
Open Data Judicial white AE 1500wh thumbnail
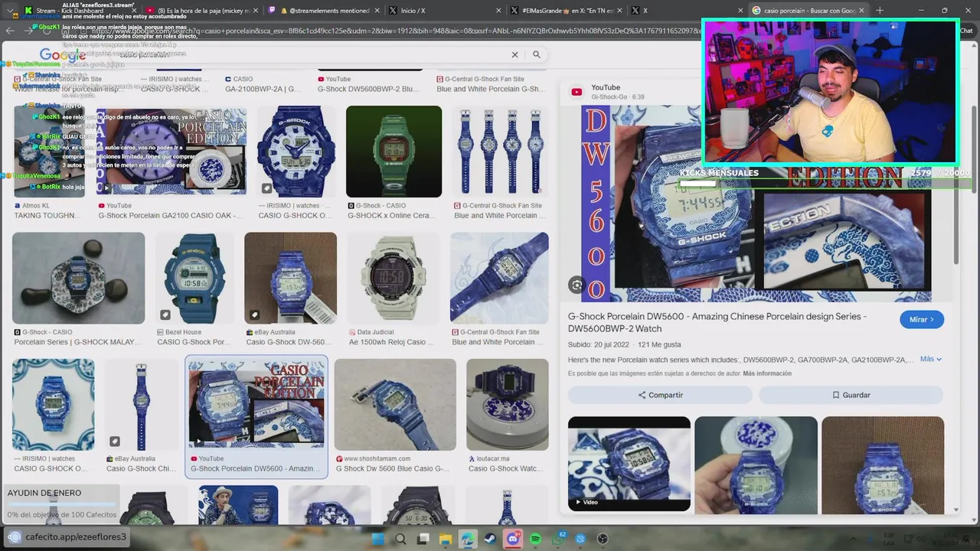(x=394, y=278)
